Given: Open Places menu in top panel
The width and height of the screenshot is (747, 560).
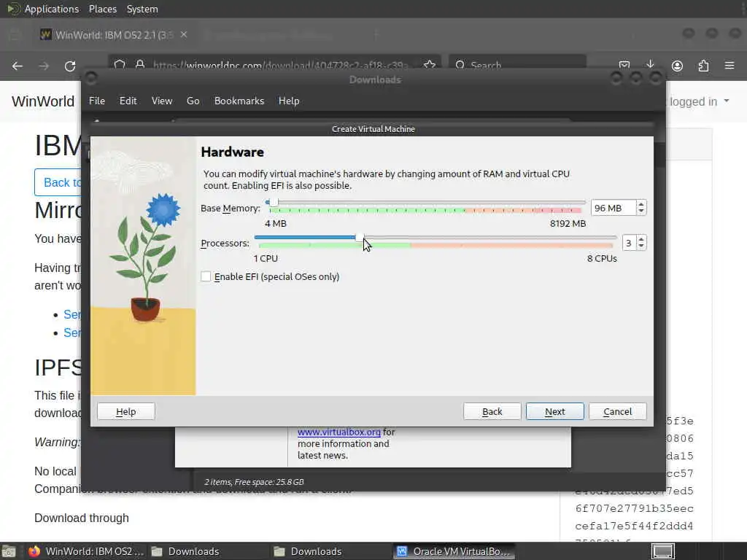Looking at the screenshot, I should click(103, 9).
